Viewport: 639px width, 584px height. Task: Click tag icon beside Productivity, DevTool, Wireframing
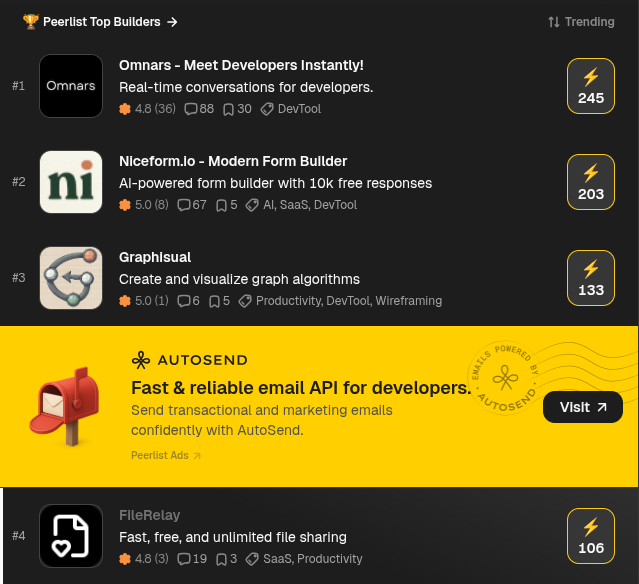coord(245,301)
